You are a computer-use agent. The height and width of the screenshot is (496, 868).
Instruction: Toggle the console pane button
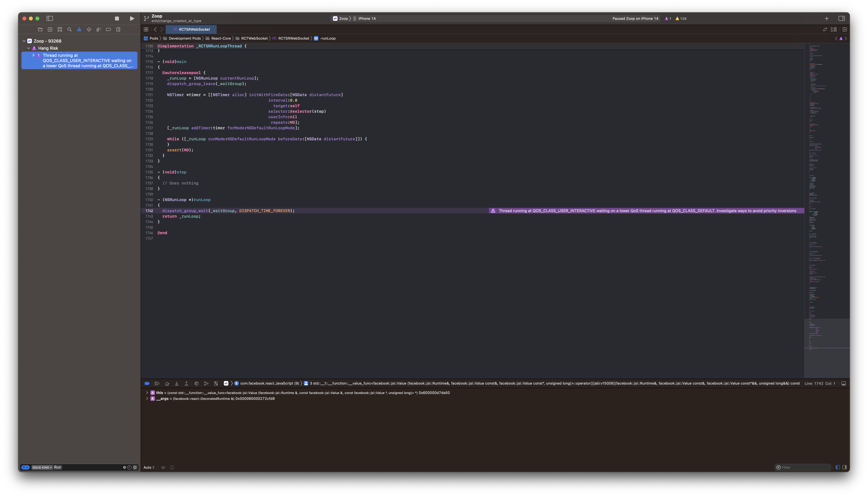pyautogui.click(x=844, y=467)
